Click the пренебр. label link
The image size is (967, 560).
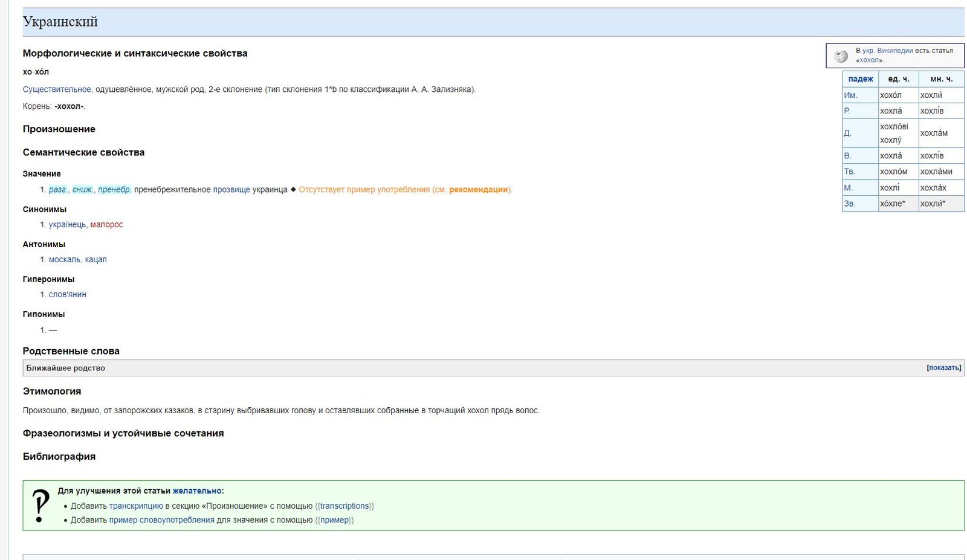click(114, 190)
